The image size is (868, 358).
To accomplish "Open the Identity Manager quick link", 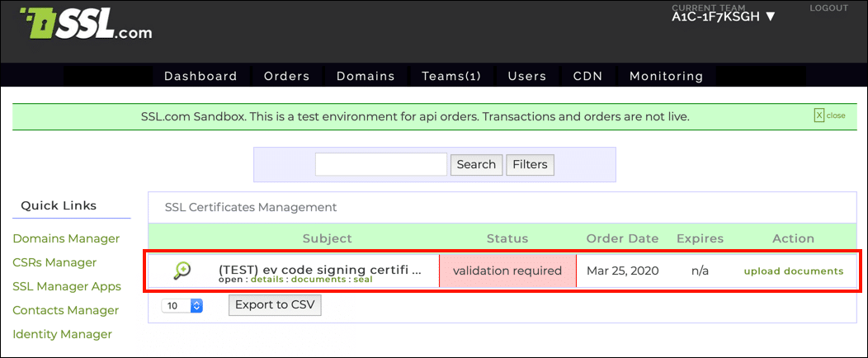I will click(62, 334).
